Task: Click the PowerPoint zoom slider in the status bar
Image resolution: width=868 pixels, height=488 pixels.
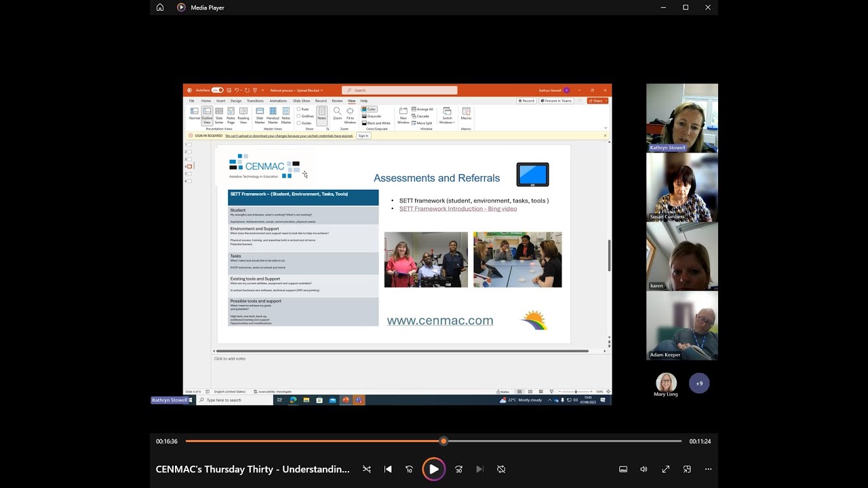Action: click(x=576, y=392)
